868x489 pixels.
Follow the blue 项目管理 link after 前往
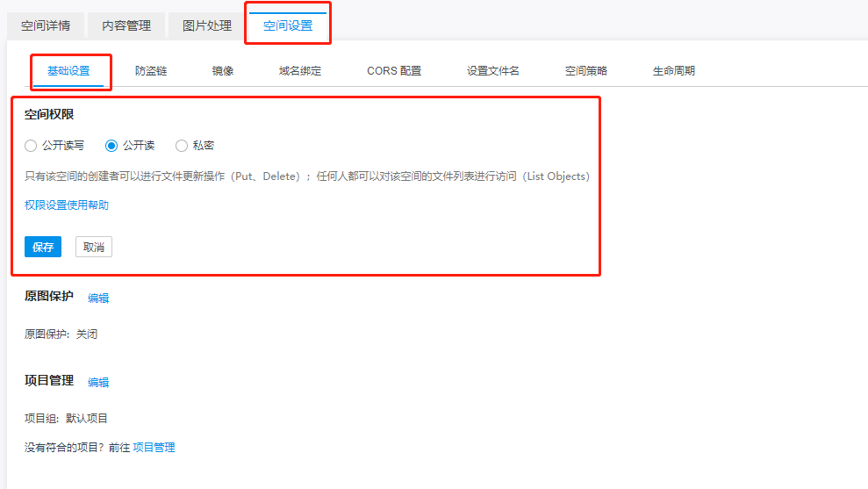154,448
